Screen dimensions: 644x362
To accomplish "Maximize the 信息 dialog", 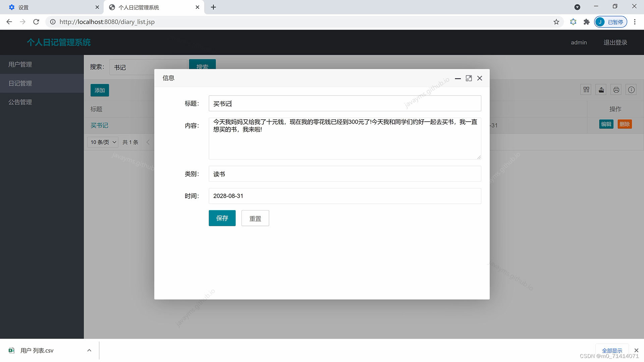I will click(x=469, y=78).
